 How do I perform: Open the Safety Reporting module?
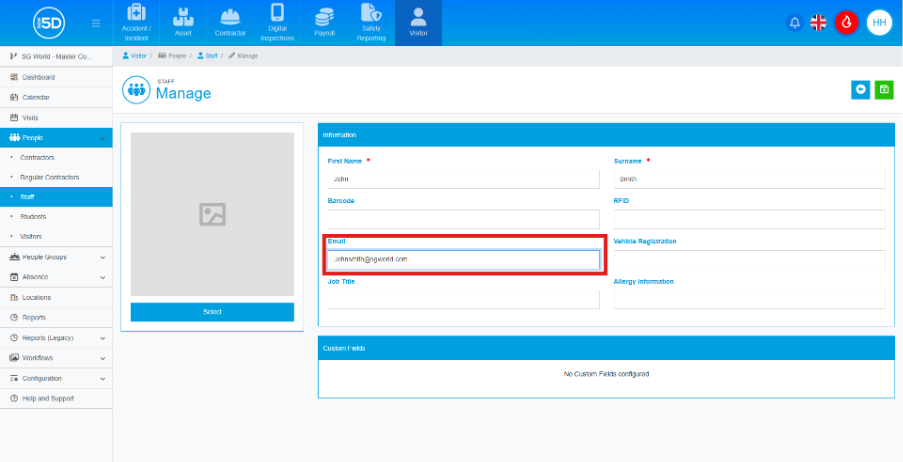(371, 23)
